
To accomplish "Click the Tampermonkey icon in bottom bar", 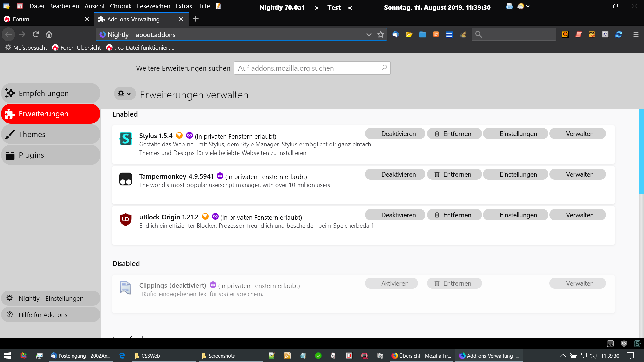I will pos(610,344).
